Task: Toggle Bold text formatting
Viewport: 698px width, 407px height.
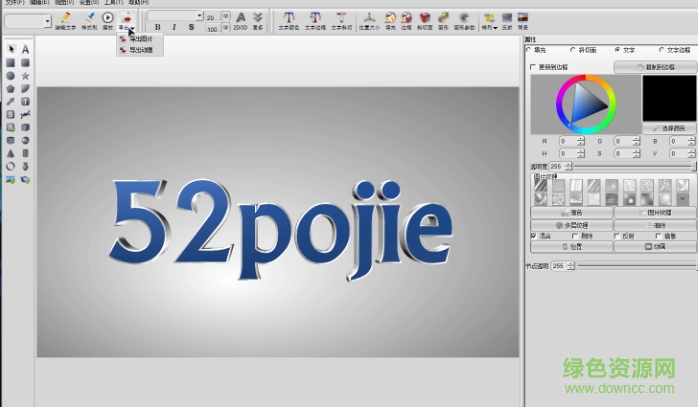Action: pos(158,27)
